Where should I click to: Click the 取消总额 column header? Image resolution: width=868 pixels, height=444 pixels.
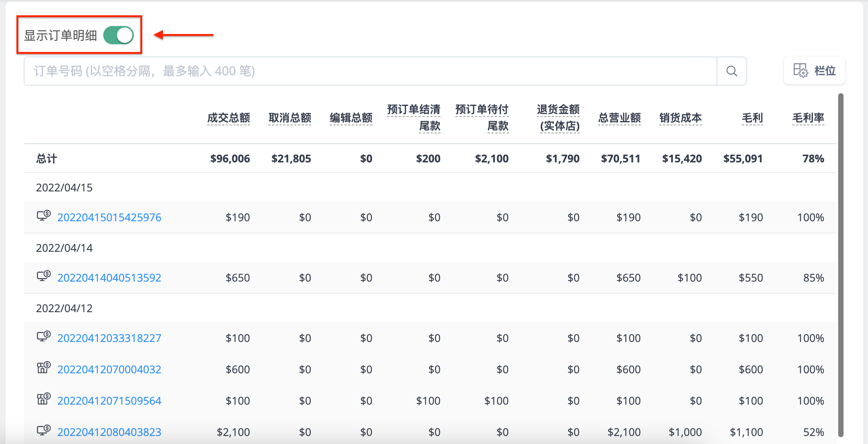tap(290, 118)
